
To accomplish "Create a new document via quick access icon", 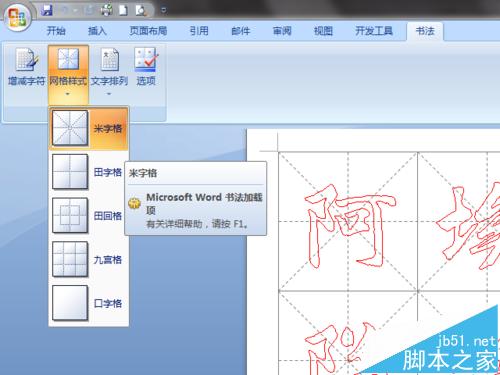I will point(123,10).
